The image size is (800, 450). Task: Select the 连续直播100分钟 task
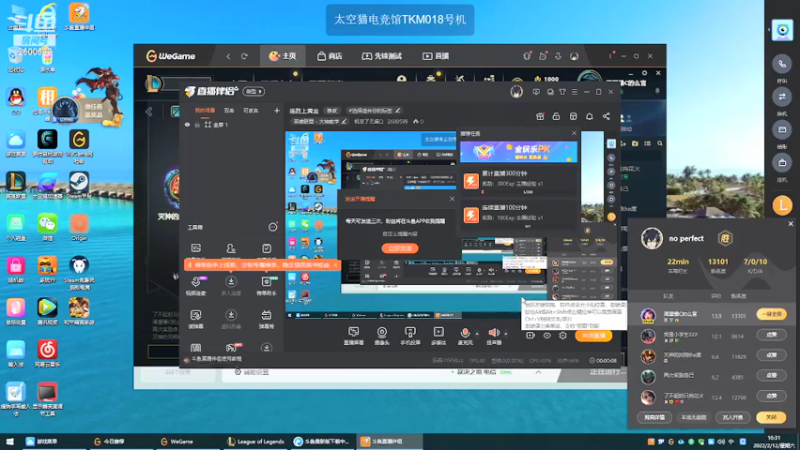(x=518, y=216)
